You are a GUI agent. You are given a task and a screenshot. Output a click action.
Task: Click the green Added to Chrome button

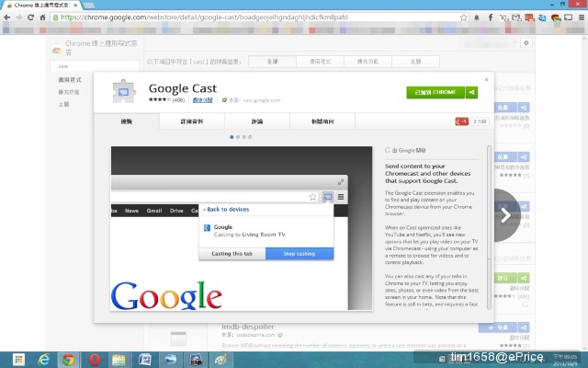tap(435, 92)
